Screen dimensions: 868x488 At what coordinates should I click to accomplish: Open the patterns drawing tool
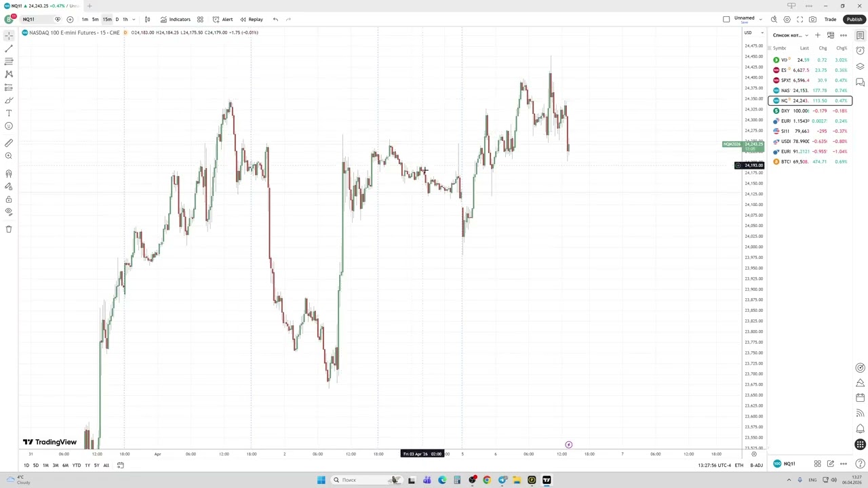pos(9,74)
